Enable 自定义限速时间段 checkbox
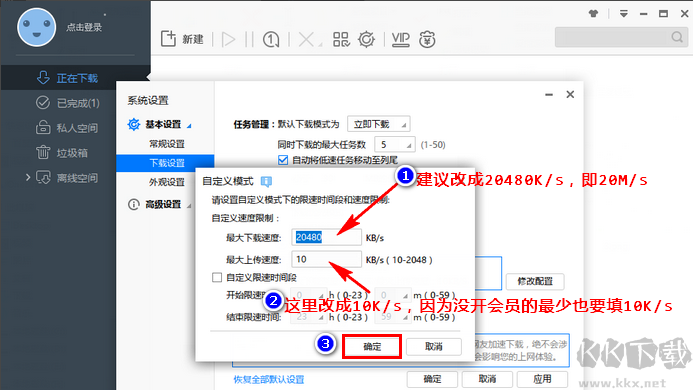The height and width of the screenshot is (390, 693). point(217,277)
